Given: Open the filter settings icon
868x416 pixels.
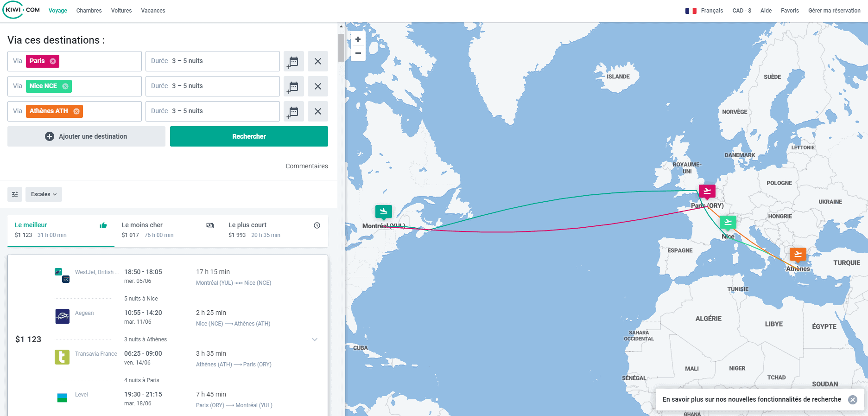Looking at the screenshot, I should (x=15, y=194).
